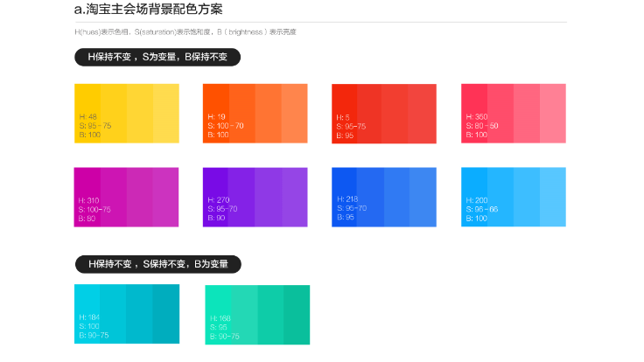Select the magenta H: 310 color swatch
The height and width of the screenshot is (362, 644).
[126, 197]
